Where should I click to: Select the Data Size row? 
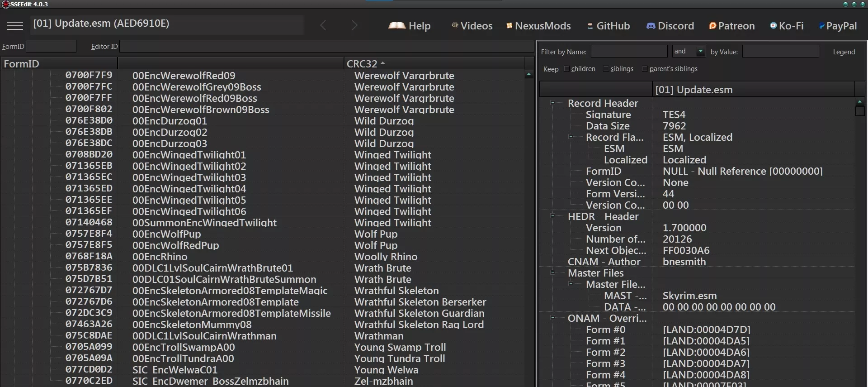(608, 126)
